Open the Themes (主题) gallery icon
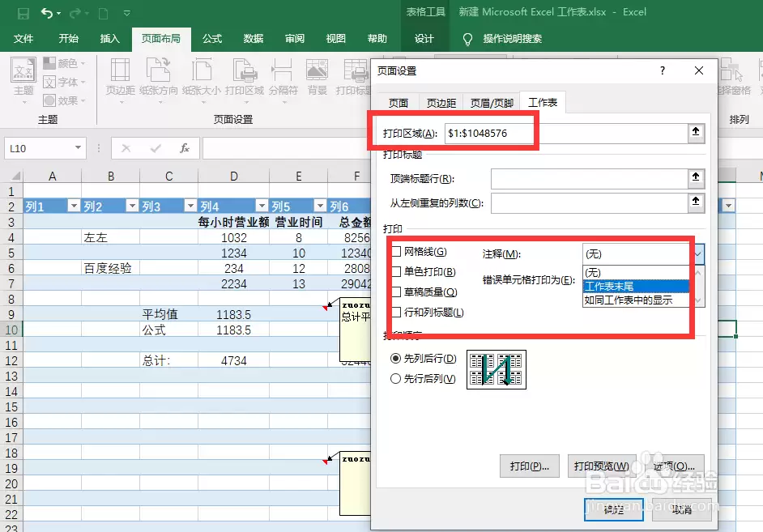Screen dimensions: 763x532 (x=23, y=70)
